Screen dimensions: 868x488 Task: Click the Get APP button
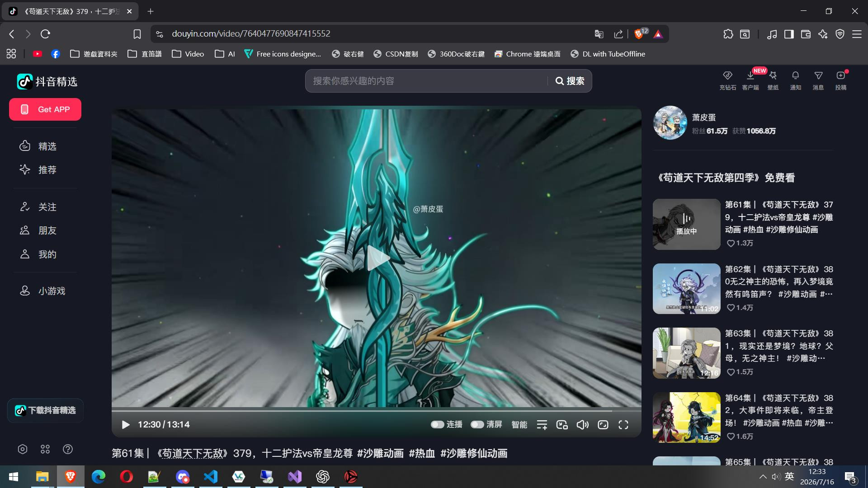point(45,109)
